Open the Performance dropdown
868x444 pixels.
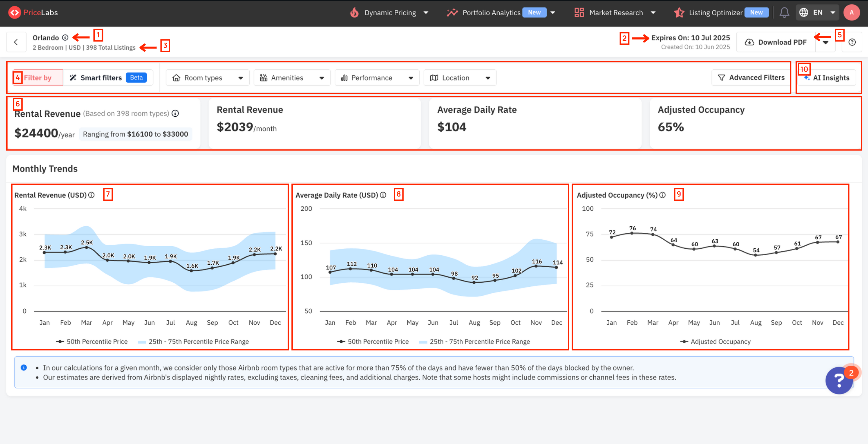tap(377, 78)
